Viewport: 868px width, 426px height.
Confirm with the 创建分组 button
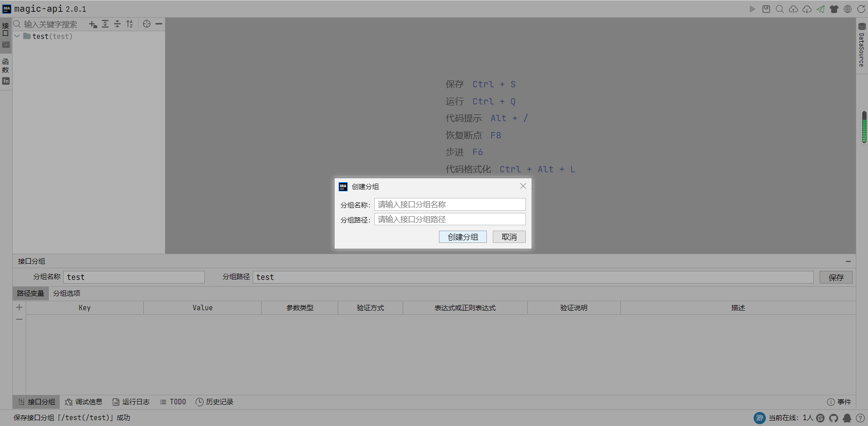(x=462, y=237)
